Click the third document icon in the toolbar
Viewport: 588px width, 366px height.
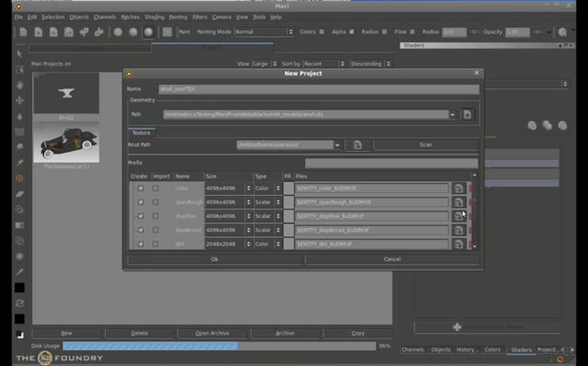tap(53, 32)
